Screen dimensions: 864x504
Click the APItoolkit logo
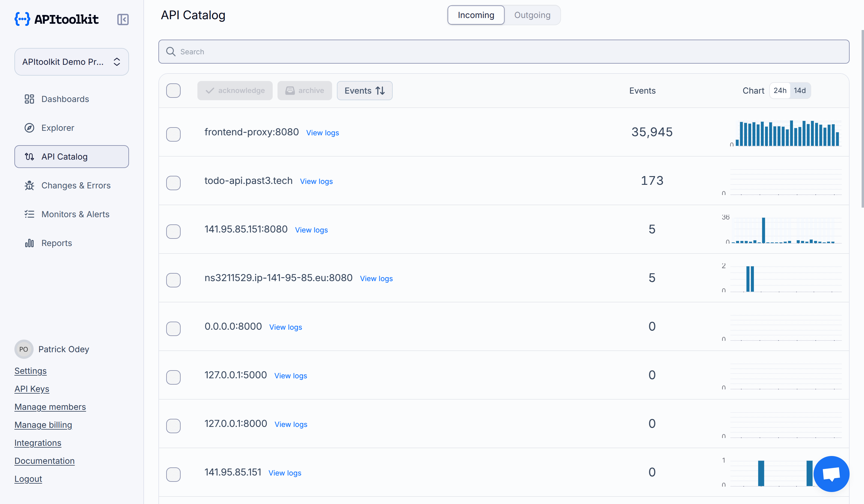56,19
